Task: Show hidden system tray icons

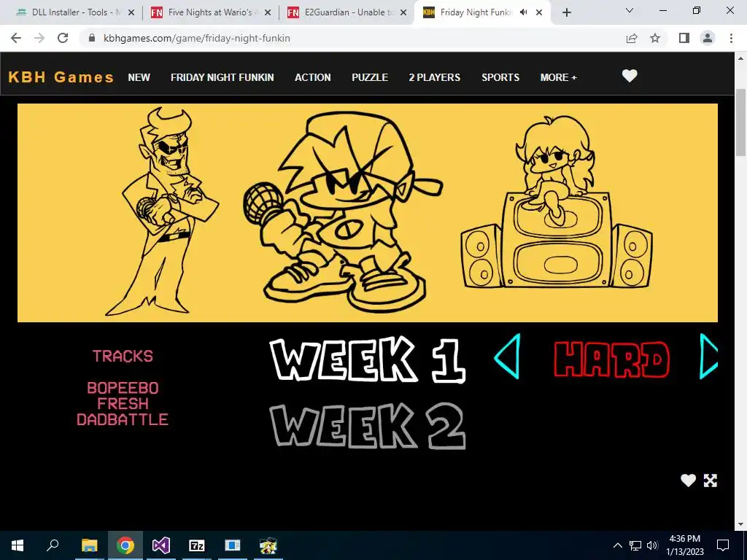Action: [x=617, y=545]
